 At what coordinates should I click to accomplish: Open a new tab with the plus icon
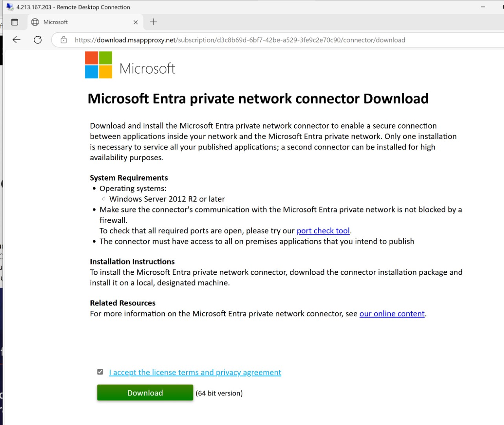(x=153, y=22)
